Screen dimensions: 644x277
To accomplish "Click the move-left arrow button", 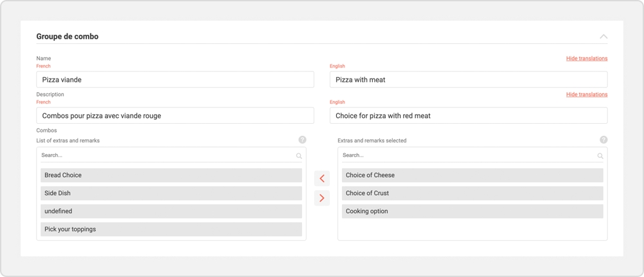I will (322, 178).
